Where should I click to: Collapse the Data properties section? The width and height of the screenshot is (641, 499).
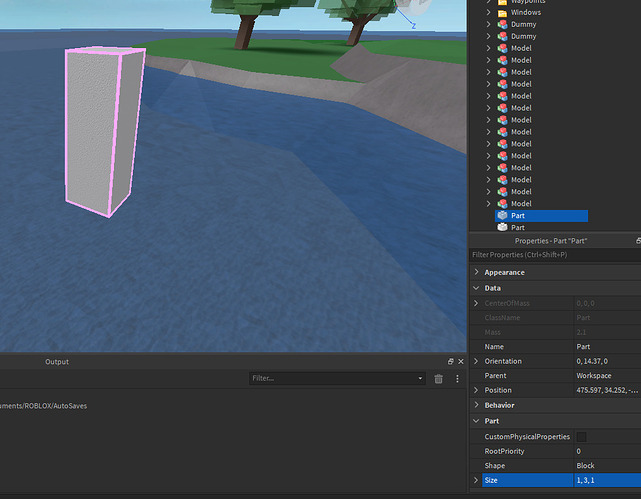pos(476,288)
